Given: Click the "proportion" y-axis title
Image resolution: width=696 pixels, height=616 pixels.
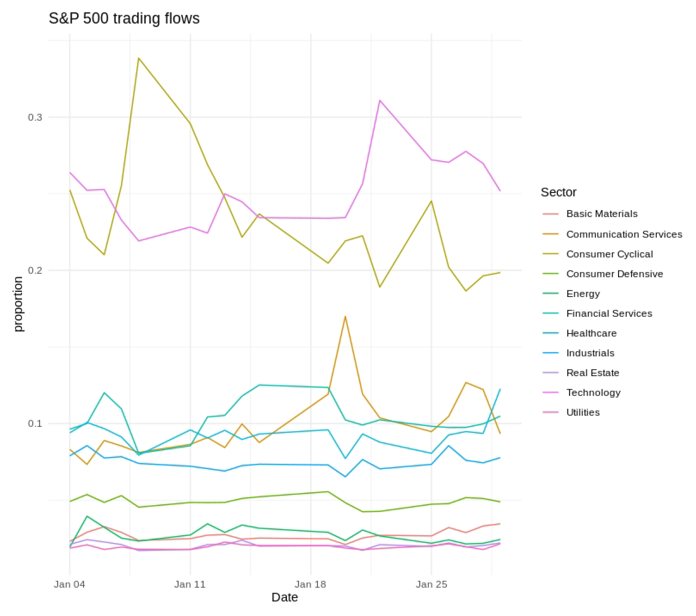Looking at the screenshot, I should coord(18,304).
